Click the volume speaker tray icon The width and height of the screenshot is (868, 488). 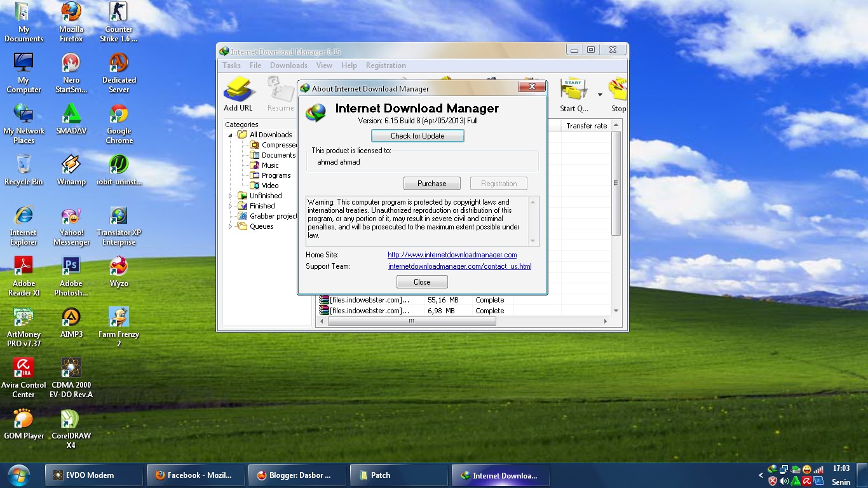click(x=784, y=482)
